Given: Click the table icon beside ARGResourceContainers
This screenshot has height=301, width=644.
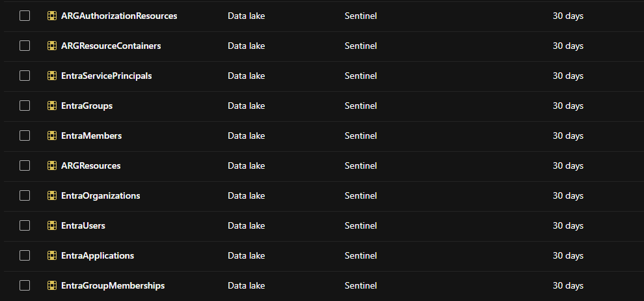Looking at the screenshot, I should (52, 46).
